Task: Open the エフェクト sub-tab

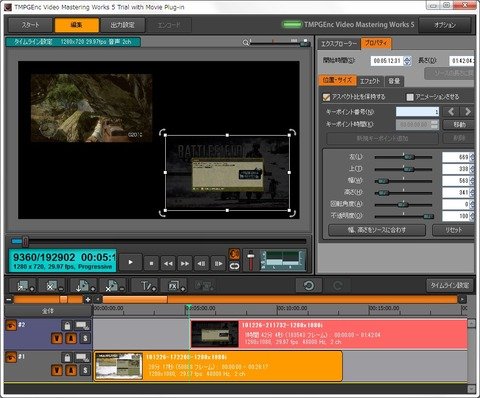Action: pyautogui.click(x=370, y=81)
